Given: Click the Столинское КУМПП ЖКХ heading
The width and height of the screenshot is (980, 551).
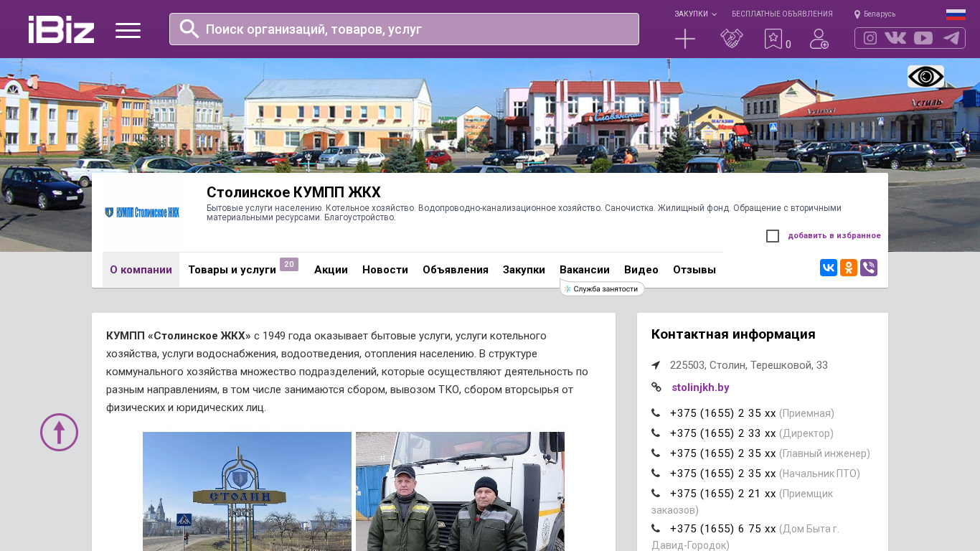Looking at the screenshot, I should (x=293, y=192).
